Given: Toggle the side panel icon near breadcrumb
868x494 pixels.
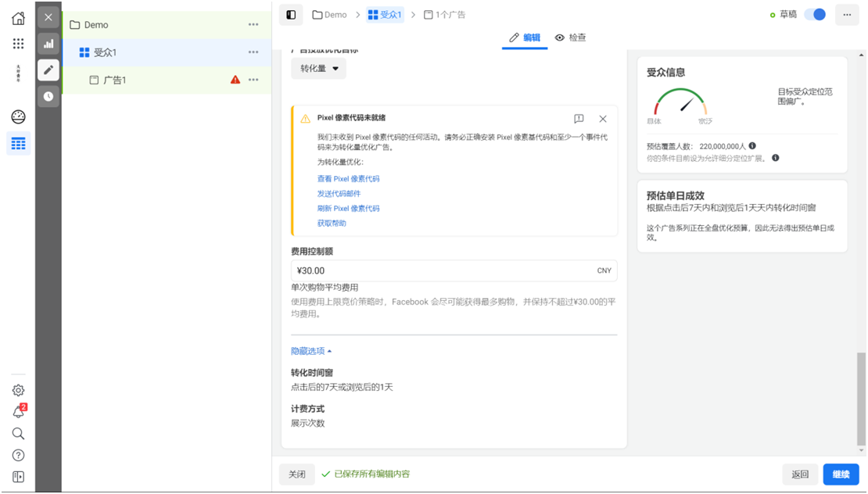Looking at the screenshot, I should [x=289, y=14].
